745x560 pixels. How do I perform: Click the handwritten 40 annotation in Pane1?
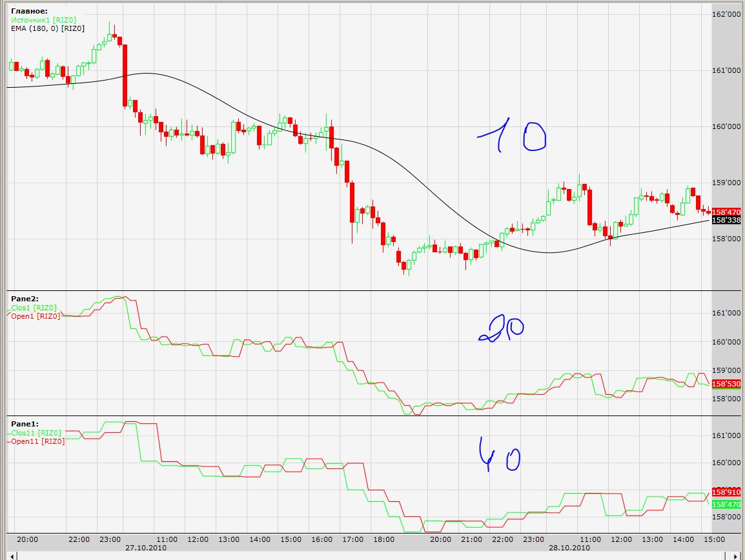[x=500, y=455]
